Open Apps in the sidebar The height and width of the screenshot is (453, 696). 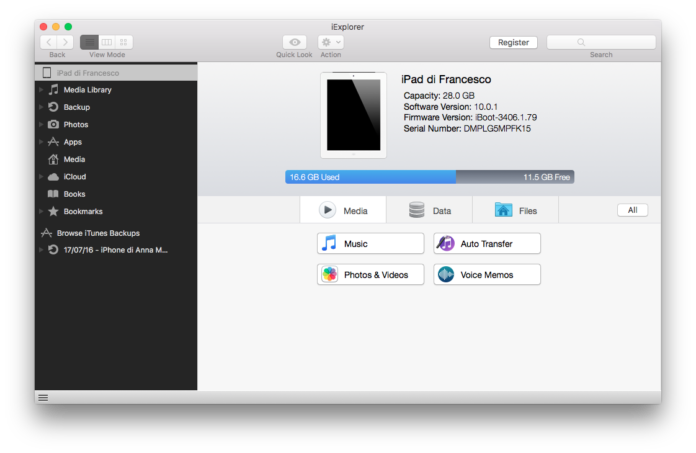coord(72,142)
